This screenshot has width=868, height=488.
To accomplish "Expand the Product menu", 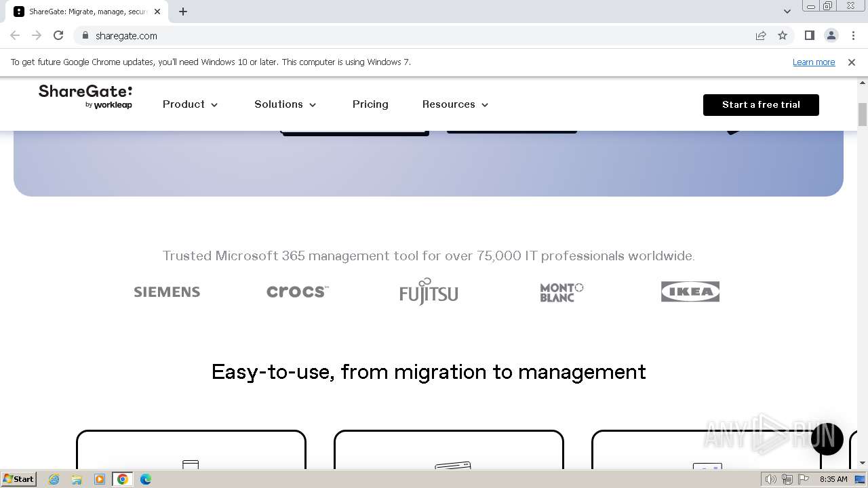I will (x=191, y=104).
